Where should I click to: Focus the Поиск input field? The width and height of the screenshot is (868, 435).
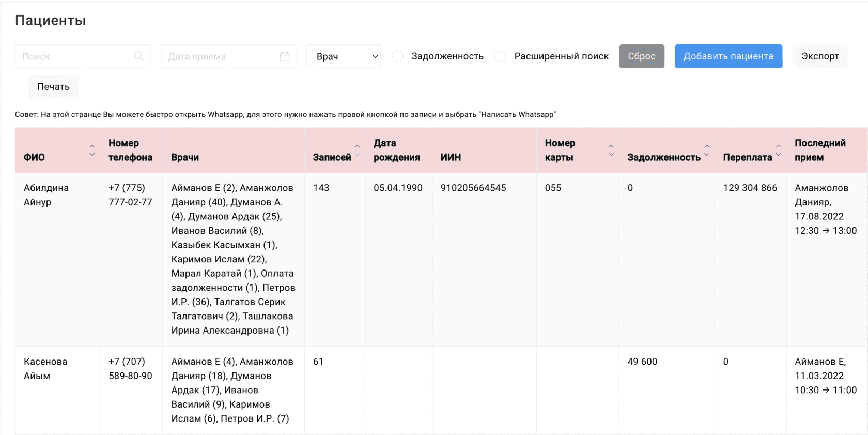[x=75, y=56]
